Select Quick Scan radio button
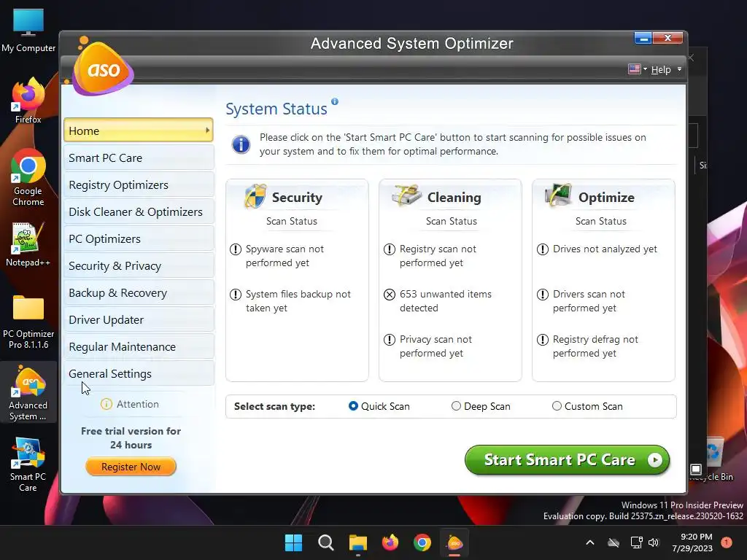747x560 pixels. (x=353, y=406)
